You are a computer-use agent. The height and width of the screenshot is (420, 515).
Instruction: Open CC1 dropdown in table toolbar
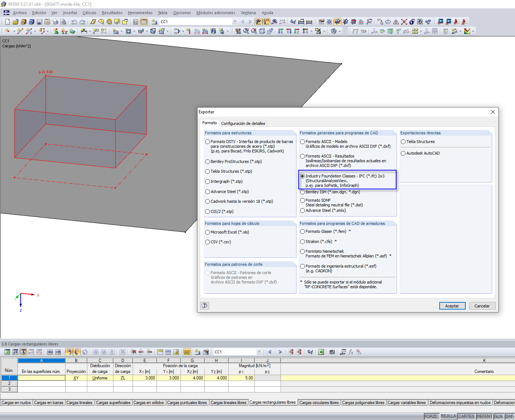coord(259,352)
